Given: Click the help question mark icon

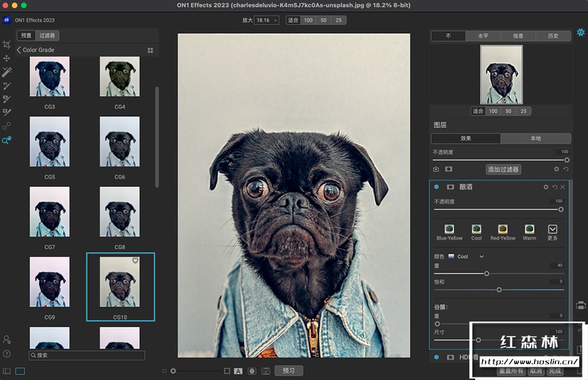Looking at the screenshot, I should pyautogui.click(x=6, y=354).
